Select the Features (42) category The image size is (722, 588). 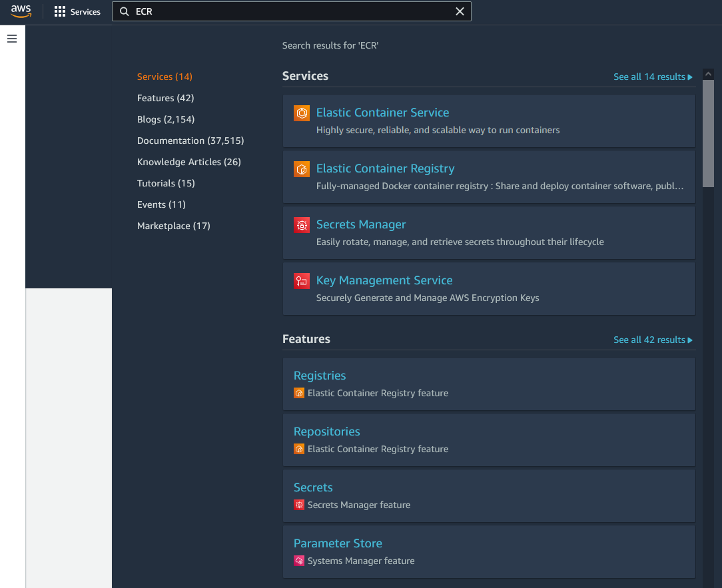click(165, 98)
